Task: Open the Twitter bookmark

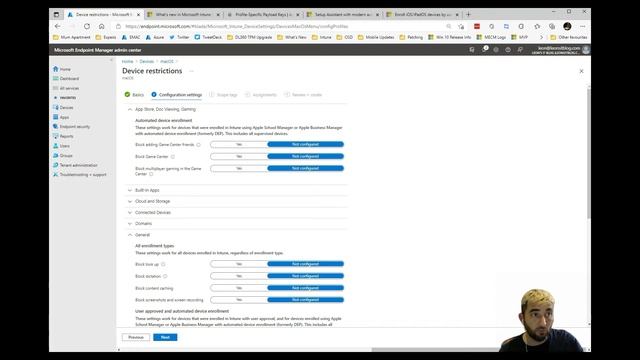Action: click(179, 37)
